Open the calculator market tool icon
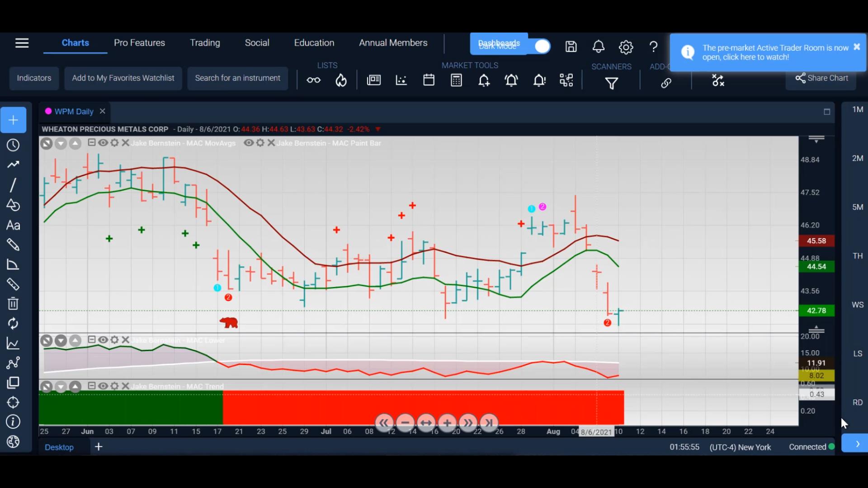Image resolution: width=868 pixels, height=488 pixels. click(456, 80)
